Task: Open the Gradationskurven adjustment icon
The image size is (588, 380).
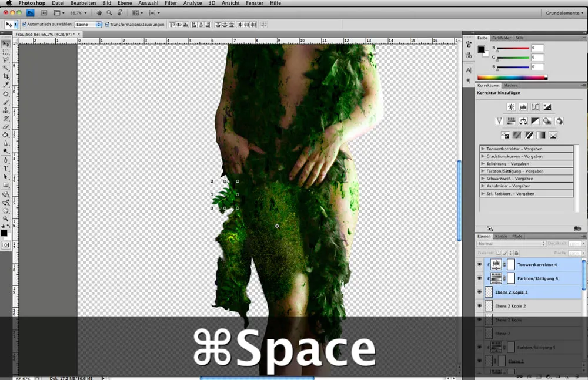Action: coord(535,106)
